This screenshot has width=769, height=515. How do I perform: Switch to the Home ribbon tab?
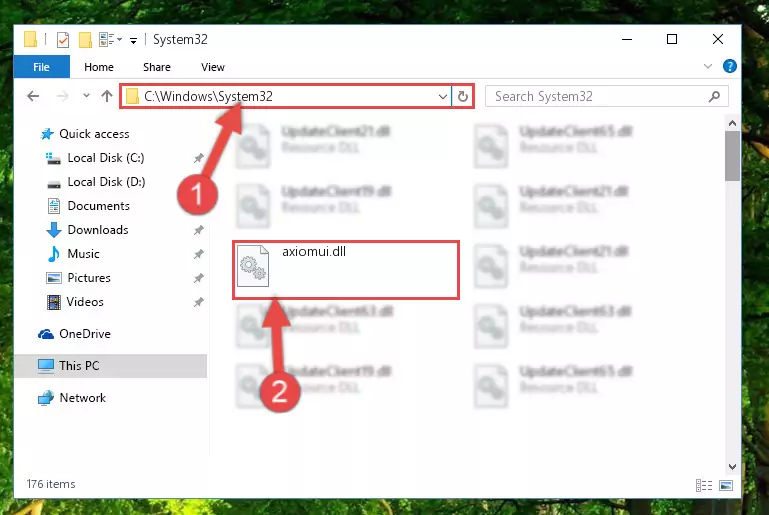pos(99,67)
